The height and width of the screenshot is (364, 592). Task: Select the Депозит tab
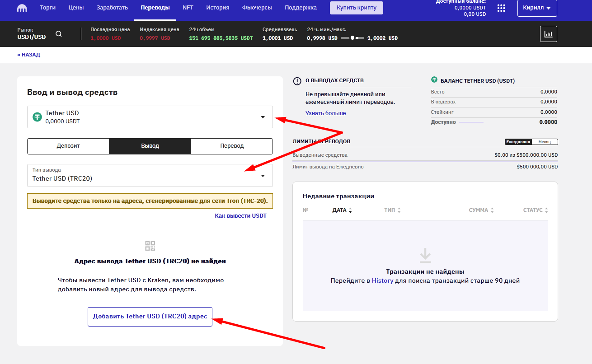tap(68, 146)
